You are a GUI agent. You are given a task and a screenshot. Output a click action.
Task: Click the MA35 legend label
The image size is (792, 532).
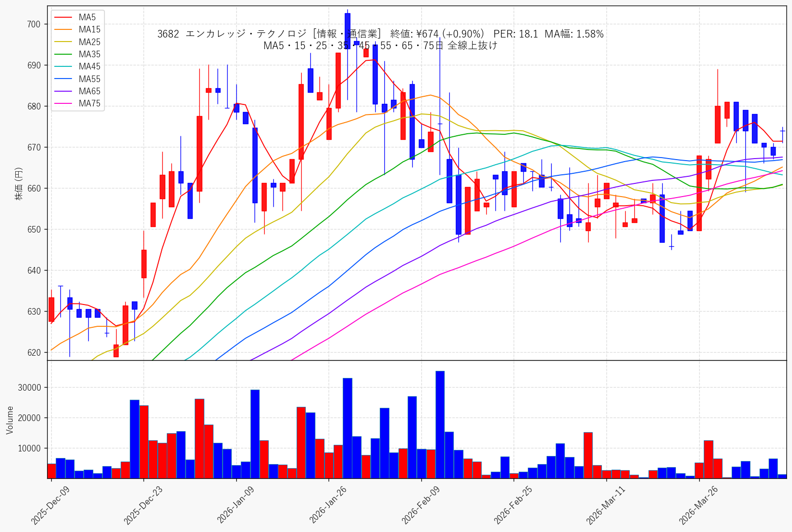pos(89,54)
